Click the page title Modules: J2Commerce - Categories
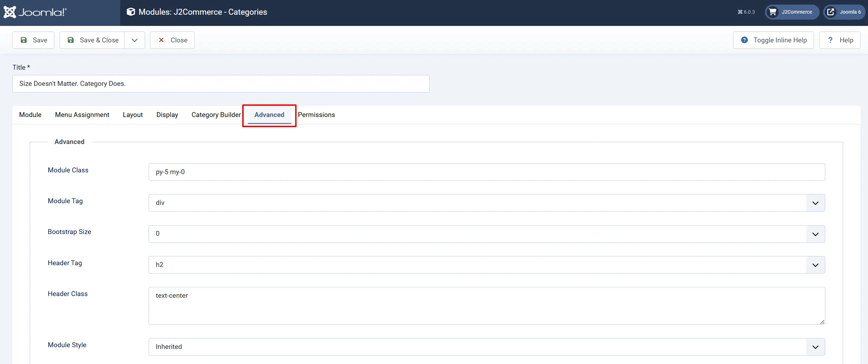Screen dimensions: 868x364 [x=203, y=12]
